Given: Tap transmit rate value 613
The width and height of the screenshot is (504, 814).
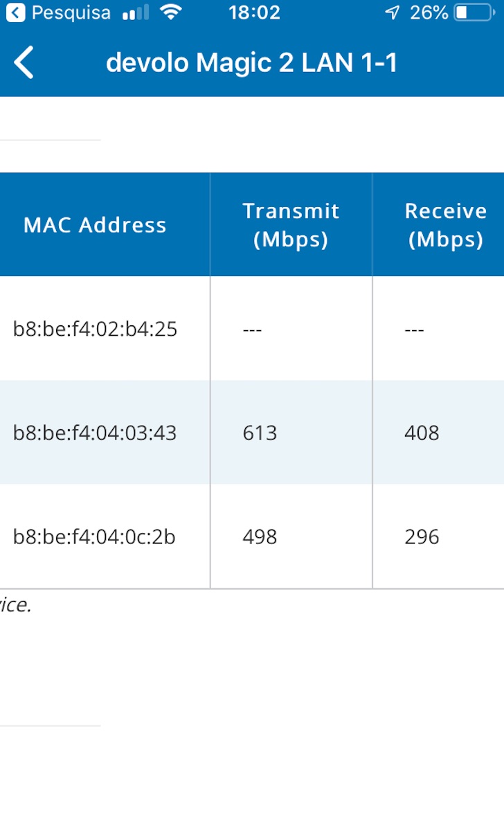Looking at the screenshot, I should point(260,433).
